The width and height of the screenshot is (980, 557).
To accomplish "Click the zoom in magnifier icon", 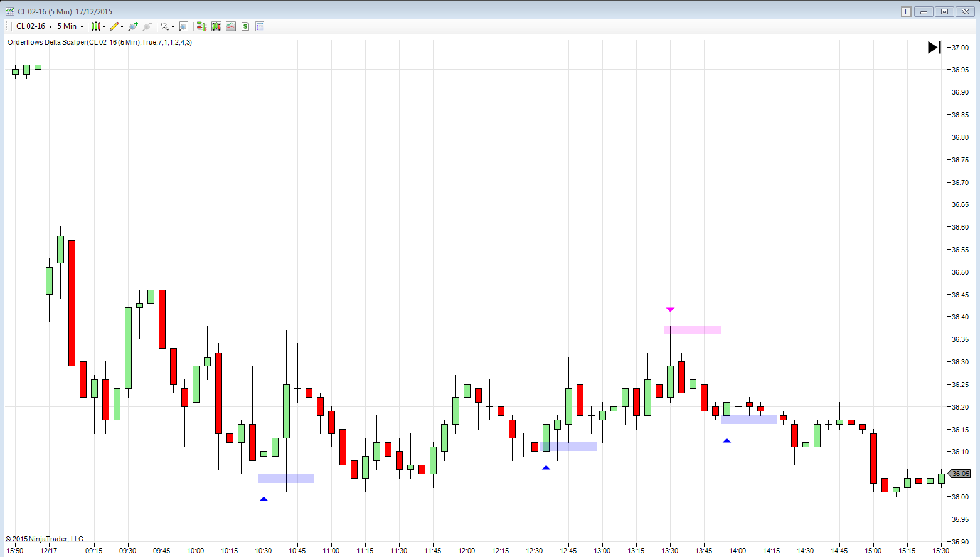I will [132, 26].
